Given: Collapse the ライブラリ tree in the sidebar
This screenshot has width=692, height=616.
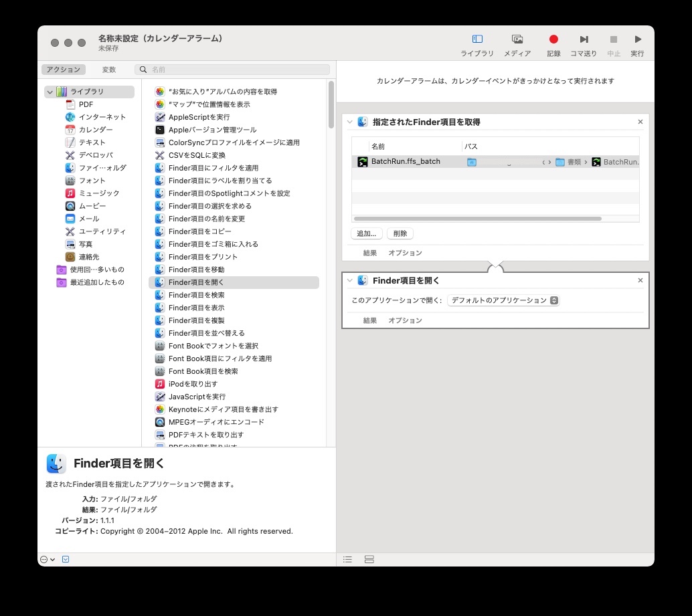Looking at the screenshot, I should pos(49,92).
